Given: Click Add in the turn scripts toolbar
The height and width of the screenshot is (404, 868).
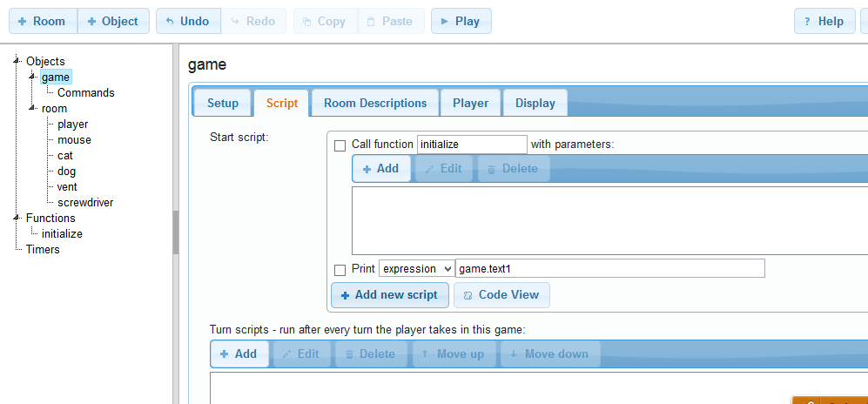Looking at the screenshot, I should click(239, 354).
